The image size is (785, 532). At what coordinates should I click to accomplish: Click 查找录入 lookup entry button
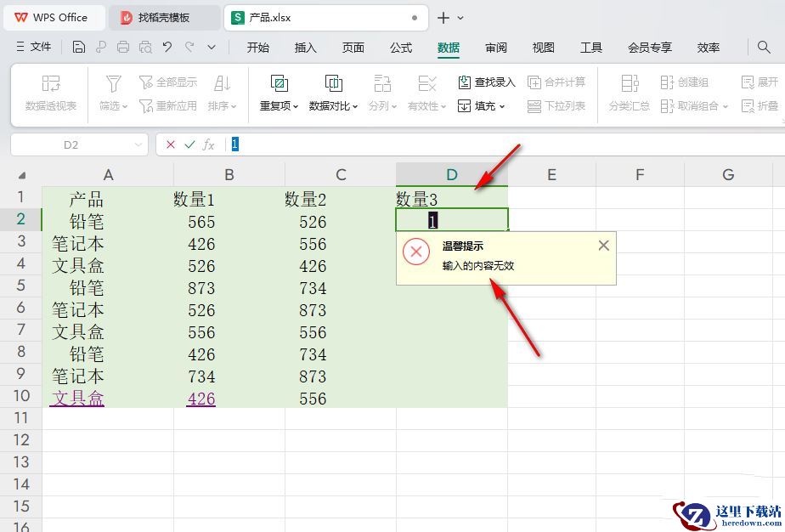pos(487,82)
